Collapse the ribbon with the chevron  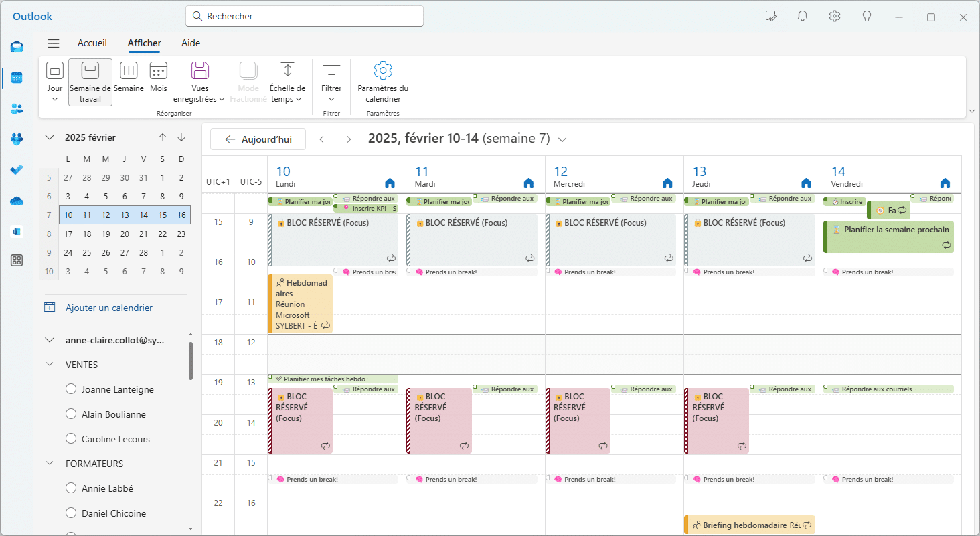pyautogui.click(x=971, y=110)
